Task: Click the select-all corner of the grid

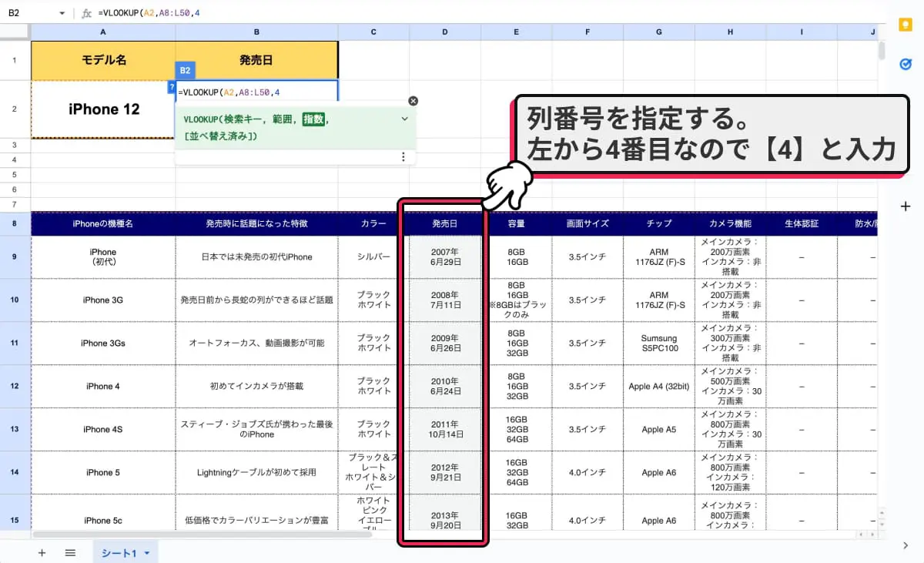Action: click(x=15, y=32)
